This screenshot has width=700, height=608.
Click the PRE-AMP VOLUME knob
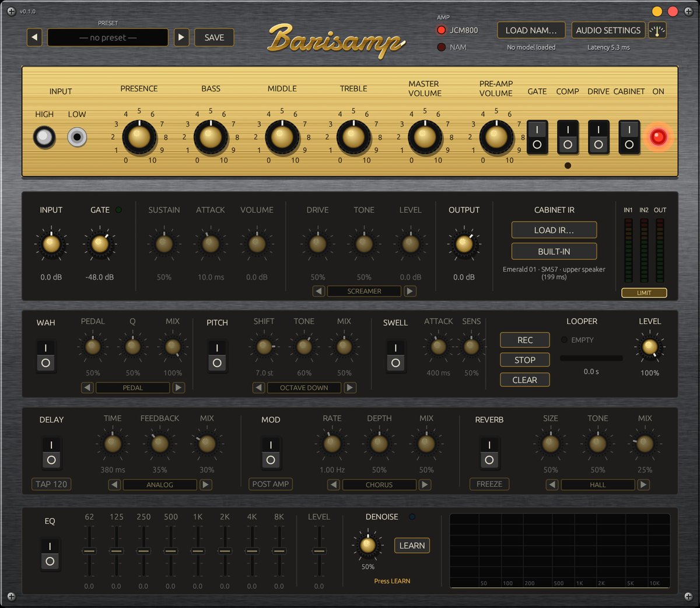[496, 137]
